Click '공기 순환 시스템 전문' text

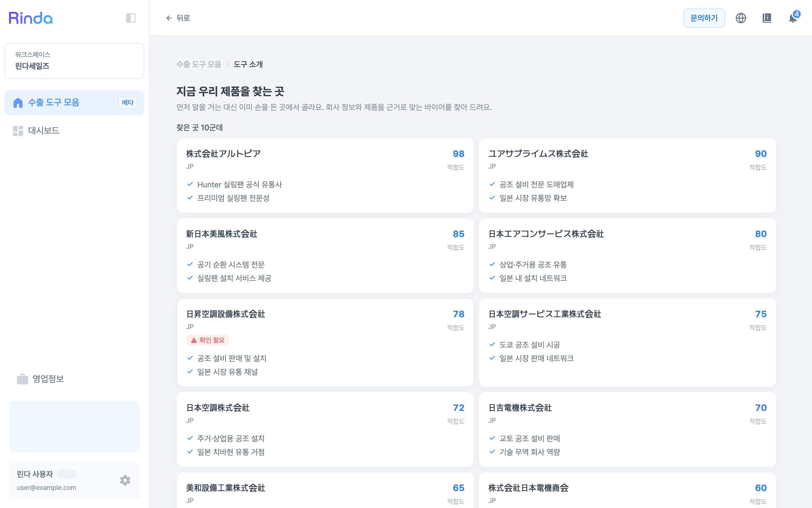[231, 265]
